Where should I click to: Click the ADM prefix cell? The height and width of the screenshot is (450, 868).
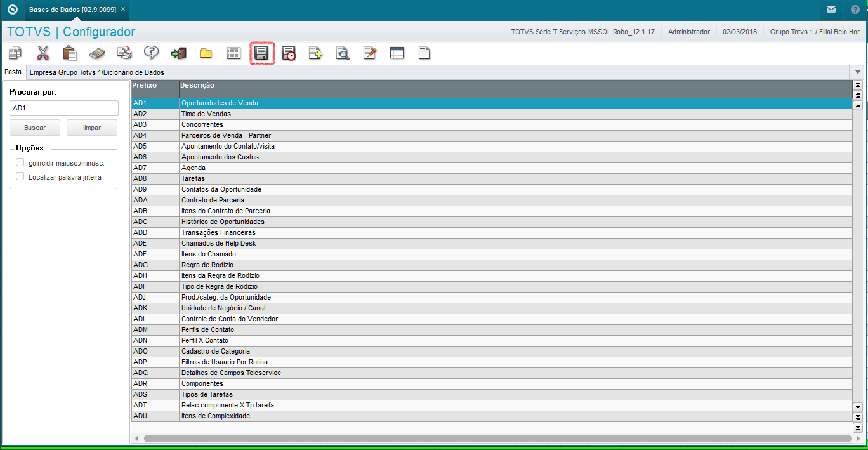(155, 329)
